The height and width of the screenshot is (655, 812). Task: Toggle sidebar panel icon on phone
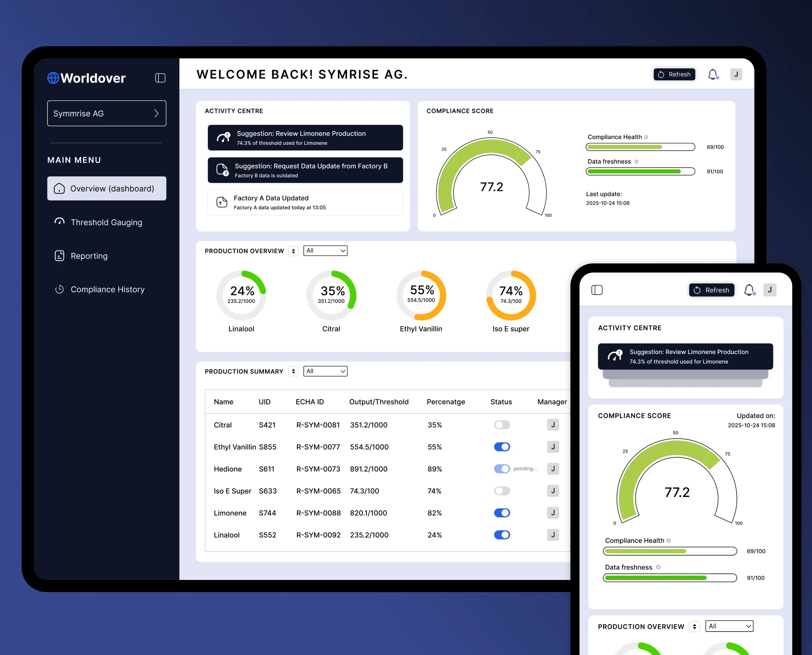(597, 290)
